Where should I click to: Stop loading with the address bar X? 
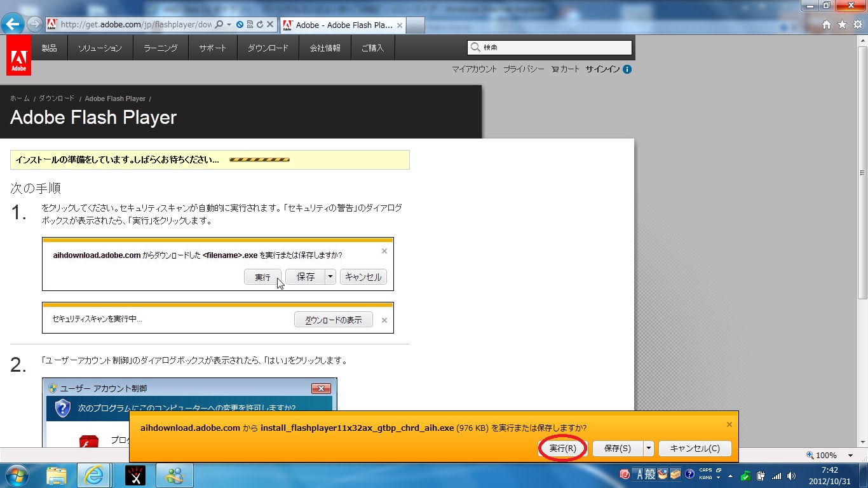tap(270, 25)
